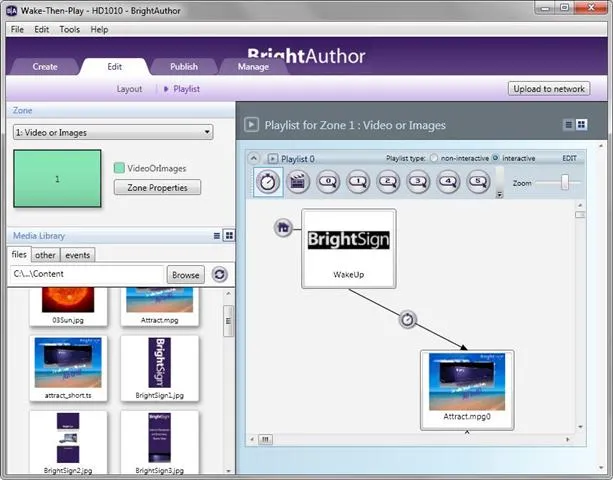Click the small play icon beside Playlist 0
The width and height of the screenshot is (613, 480).
[x=272, y=159]
